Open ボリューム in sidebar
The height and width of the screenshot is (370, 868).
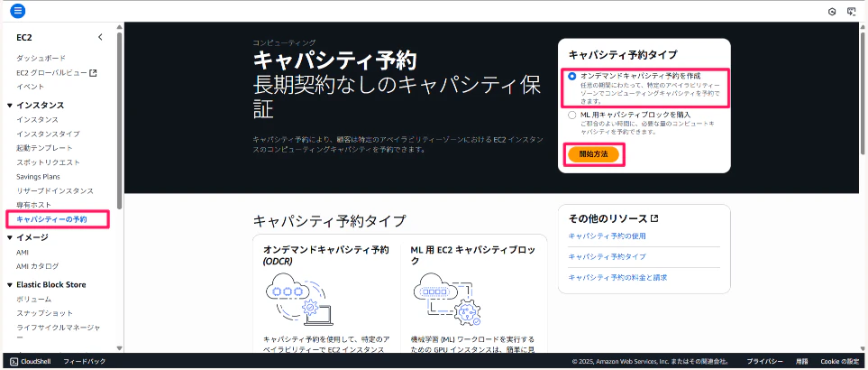[x=33, y=299]
